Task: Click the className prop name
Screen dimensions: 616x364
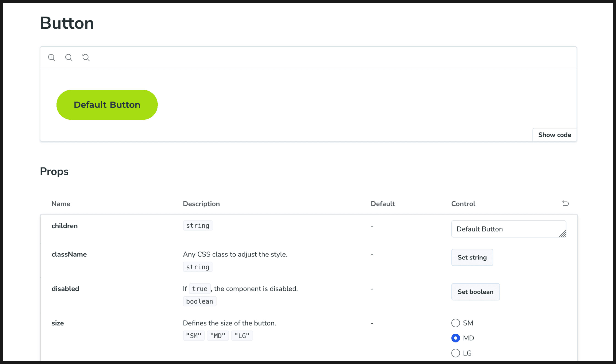Action: (69, 254)
